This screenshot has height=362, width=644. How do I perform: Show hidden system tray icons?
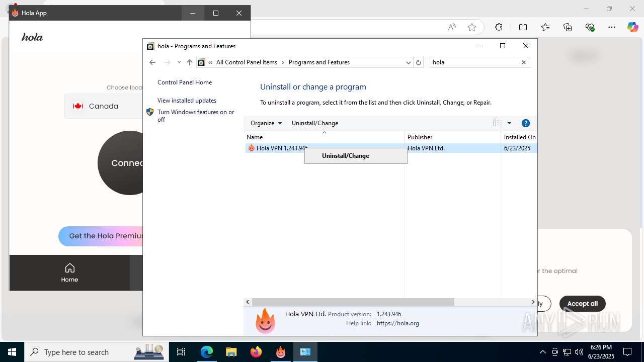[542, 352]
